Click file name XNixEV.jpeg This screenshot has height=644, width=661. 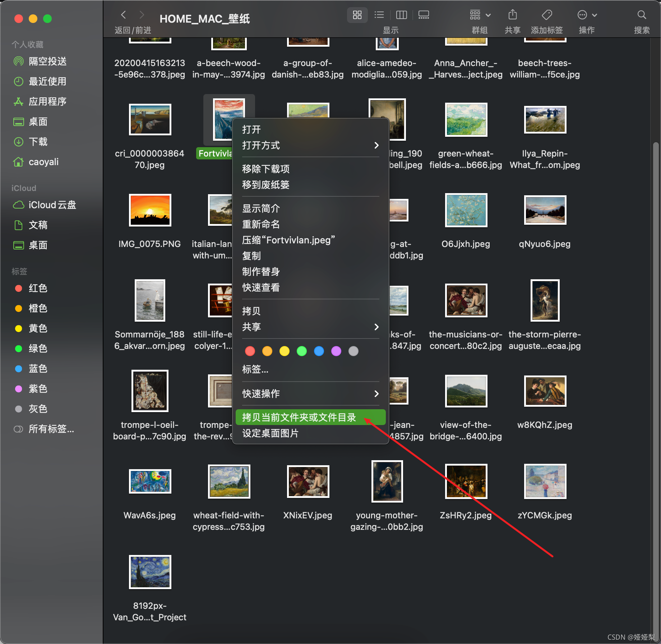[x=308, y=515]
